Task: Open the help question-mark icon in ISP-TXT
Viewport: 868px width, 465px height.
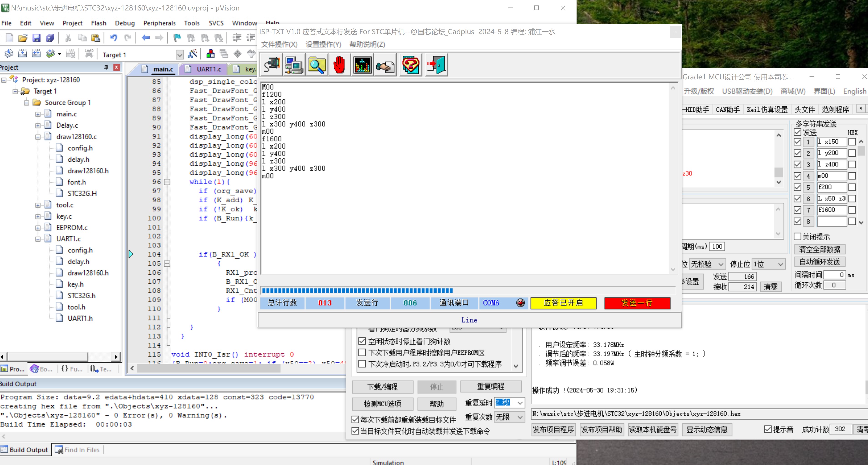Action: click(410, 65)
